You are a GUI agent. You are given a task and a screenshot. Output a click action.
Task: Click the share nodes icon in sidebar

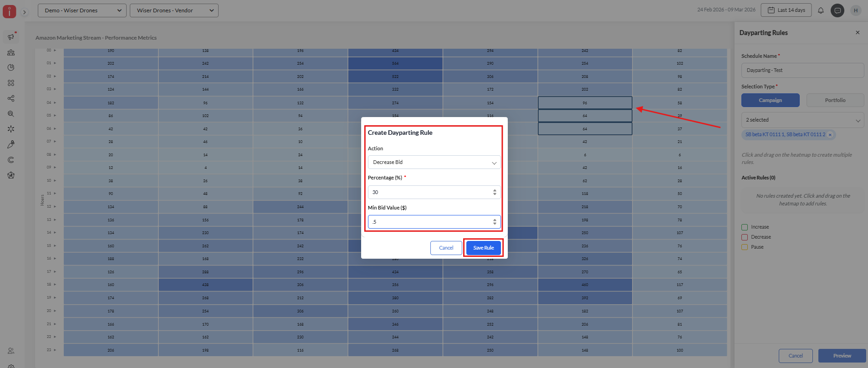pyautogui.click(x=11, y=98)
